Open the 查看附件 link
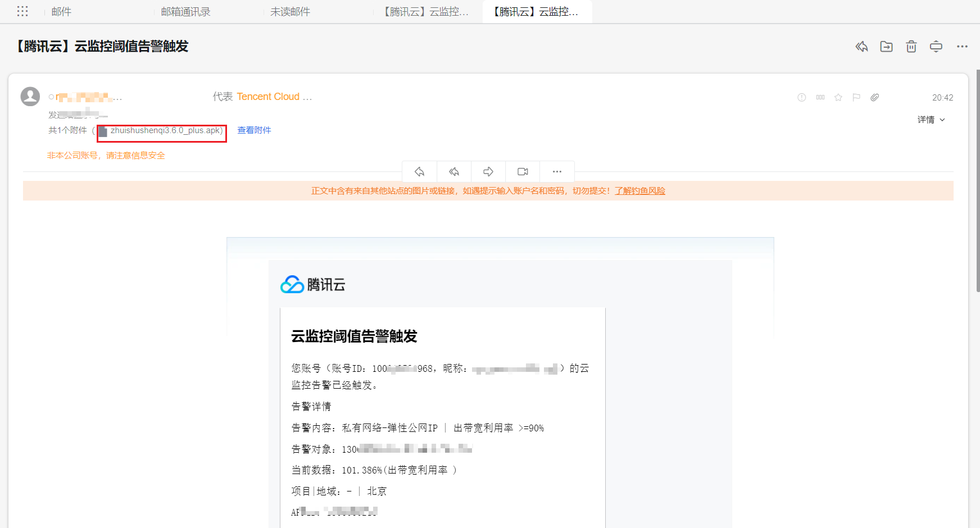Viewport: 980px width, 528px height. pos(254,130)
